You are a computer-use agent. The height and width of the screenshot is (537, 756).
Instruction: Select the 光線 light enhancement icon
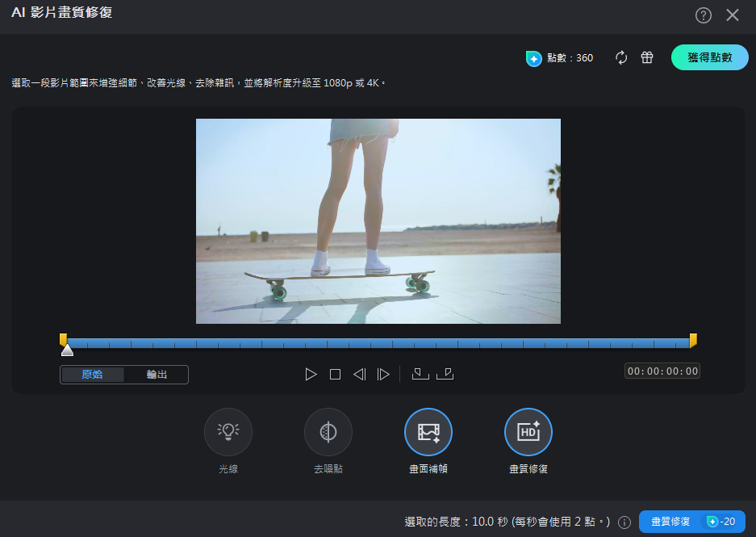click(x=228, y=431)
